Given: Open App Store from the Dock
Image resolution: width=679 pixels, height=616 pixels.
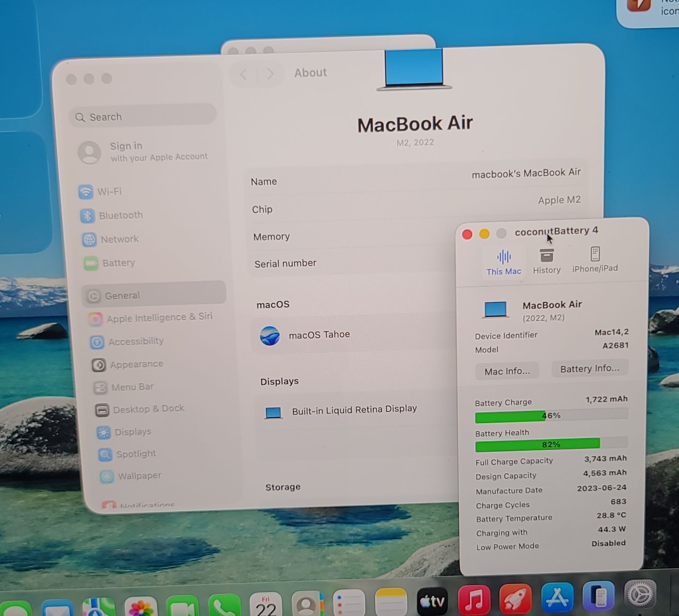Looking at the screenshot, I should pos(557,598).
